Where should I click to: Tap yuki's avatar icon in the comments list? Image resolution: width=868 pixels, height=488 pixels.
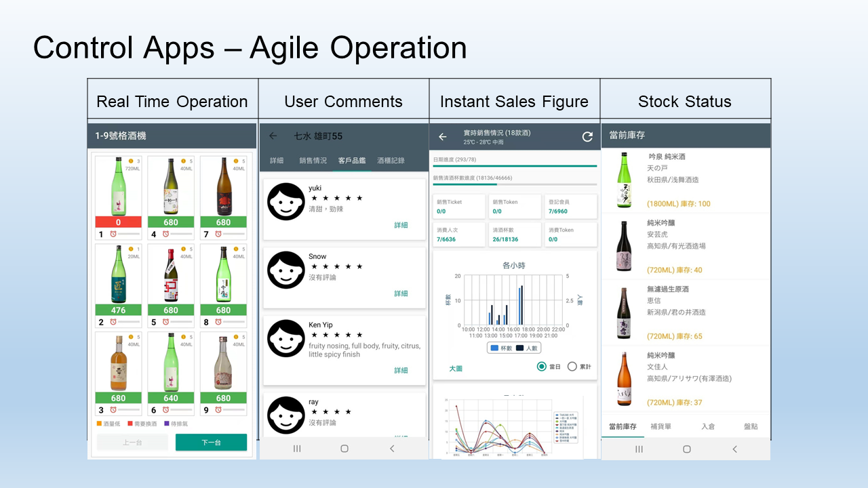pyautogui.click(x=285, y=201)
